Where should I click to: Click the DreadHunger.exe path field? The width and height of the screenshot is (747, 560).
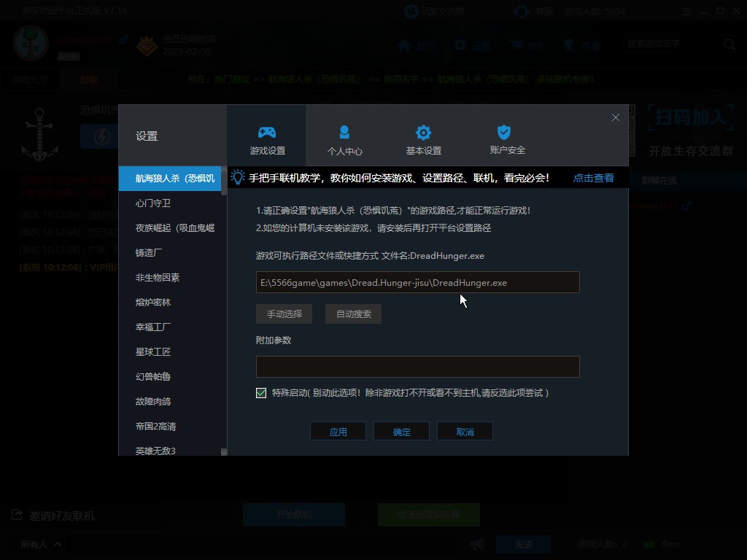click(x=418, y=282)
